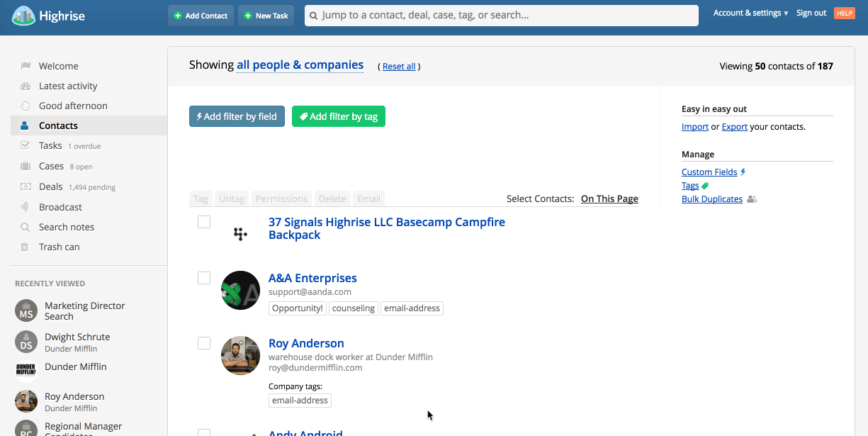Check the A&A Enterprises checkbox
Image resolution: width=868 pixels, height=436 pixels.
[x=204, y=278]
